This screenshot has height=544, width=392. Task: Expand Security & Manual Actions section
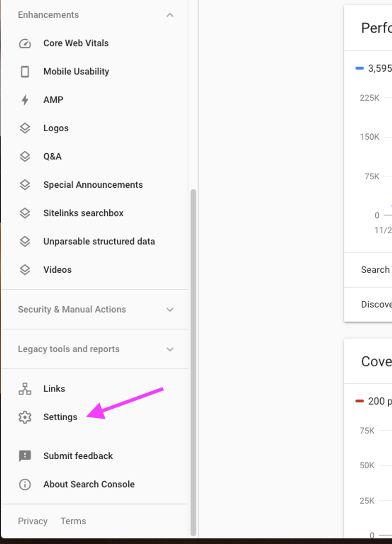click(x=170, y=309)
